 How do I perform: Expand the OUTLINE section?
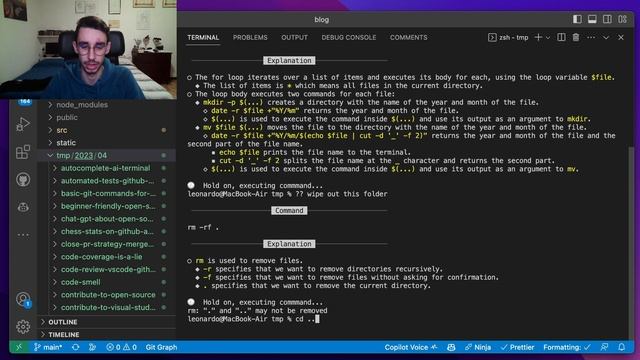(x=107, y=322)
